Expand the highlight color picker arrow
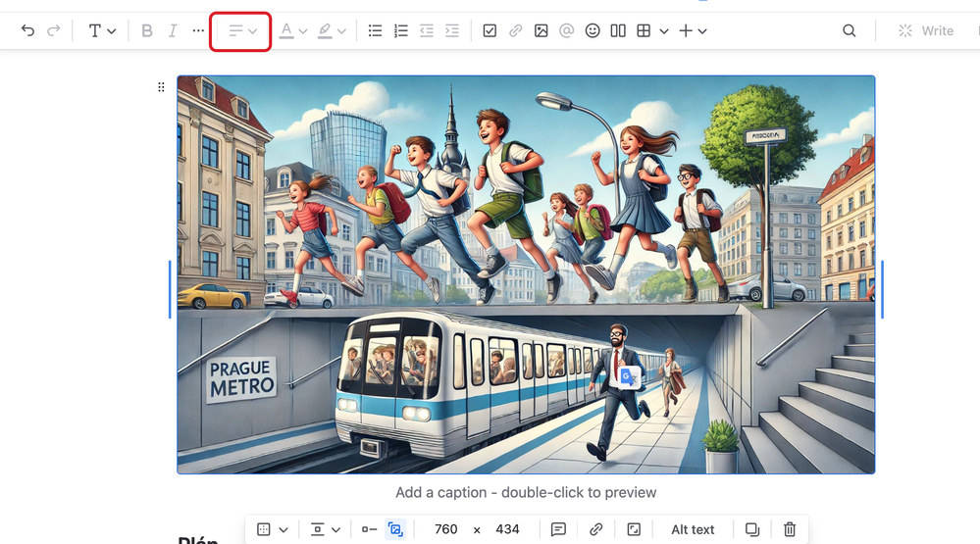 pyautogui.click(x=342, y=31)
